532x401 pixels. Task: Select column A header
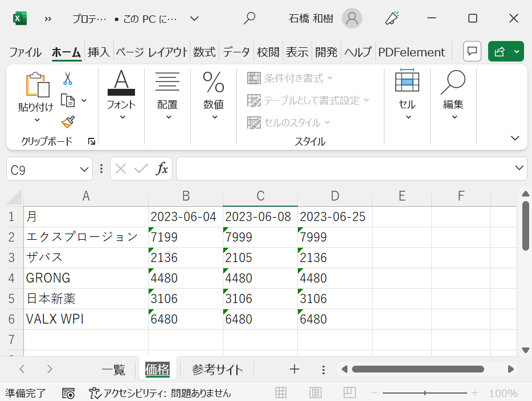pos(86,197)
